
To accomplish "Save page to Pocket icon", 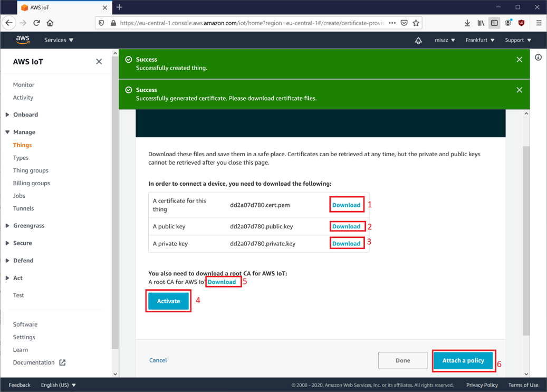I will [404, 23].
